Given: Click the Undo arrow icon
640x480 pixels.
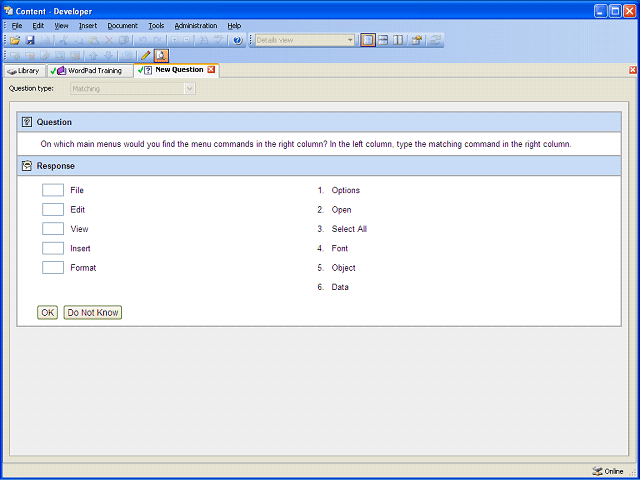Looking at the screenshot, I should [142, 40].
